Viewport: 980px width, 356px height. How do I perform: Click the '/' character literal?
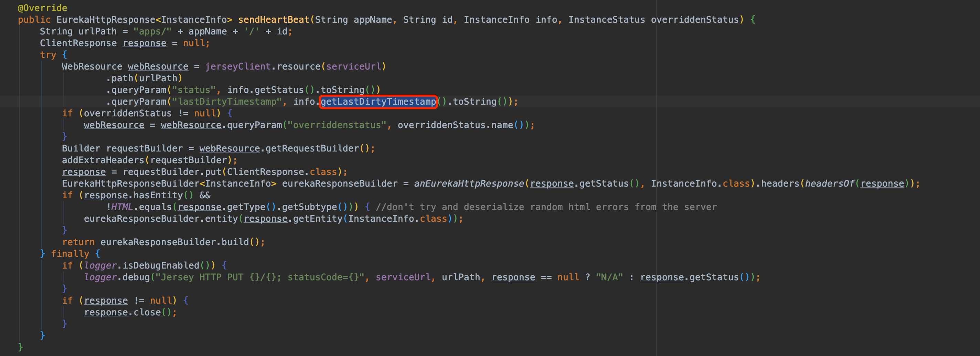[x=252, y=32]
